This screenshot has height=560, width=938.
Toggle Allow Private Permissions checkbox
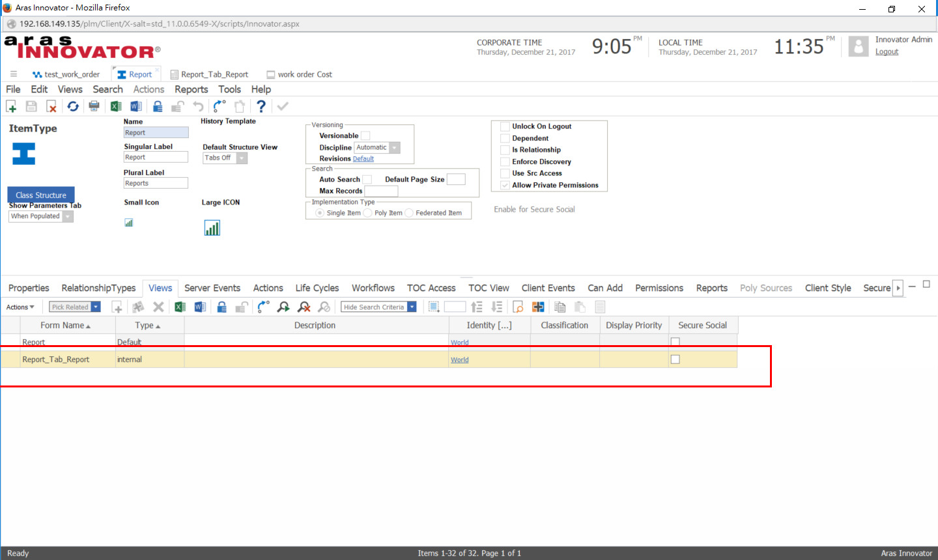point(505,185)
